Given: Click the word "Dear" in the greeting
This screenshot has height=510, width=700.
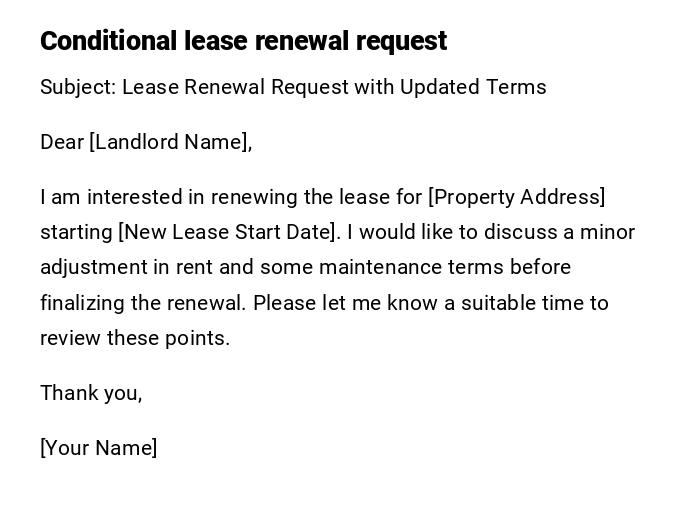Looking at the screenshot, I should point(62,142).
